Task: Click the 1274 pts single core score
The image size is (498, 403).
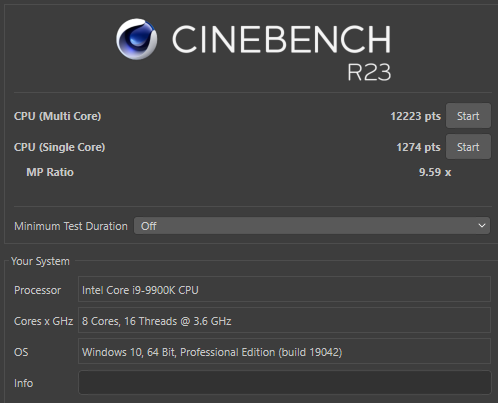Action: point(418,147)
